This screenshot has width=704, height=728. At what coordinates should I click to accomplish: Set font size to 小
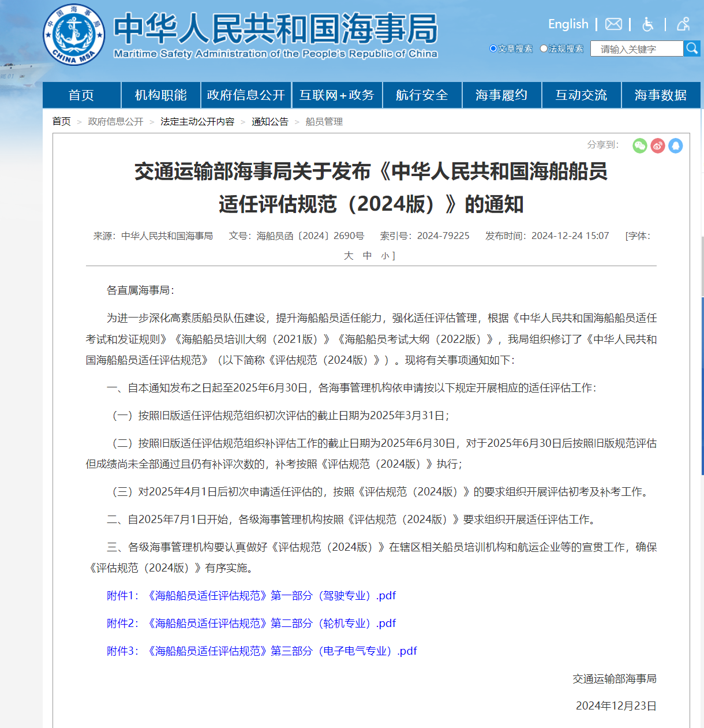(x=385, y=256)
